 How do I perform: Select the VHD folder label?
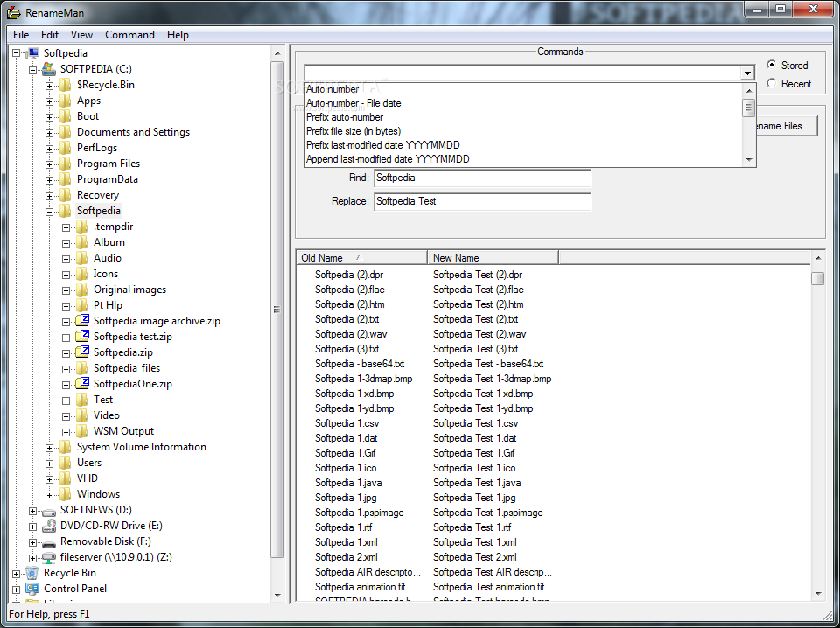87,478
